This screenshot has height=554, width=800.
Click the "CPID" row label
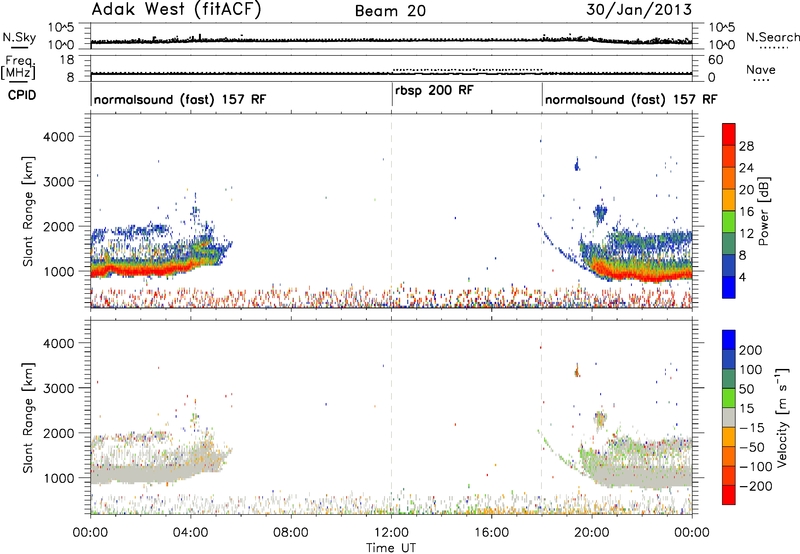[x=21, y=95]
